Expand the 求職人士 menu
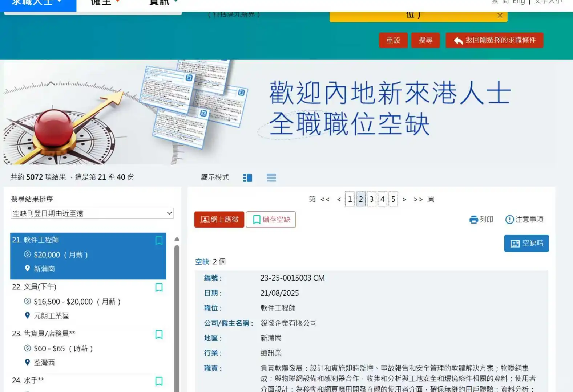The width and height of the screenshot is (573, 392). [x=38, y=3]
